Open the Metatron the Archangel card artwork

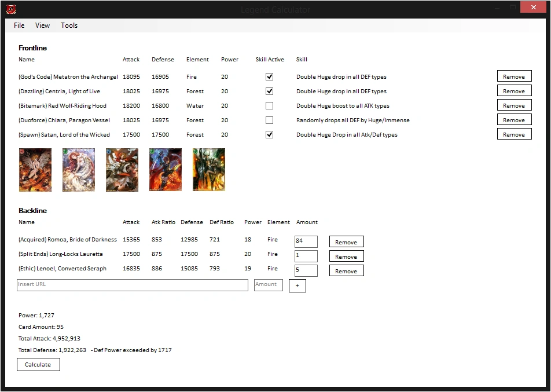point(35,169)
